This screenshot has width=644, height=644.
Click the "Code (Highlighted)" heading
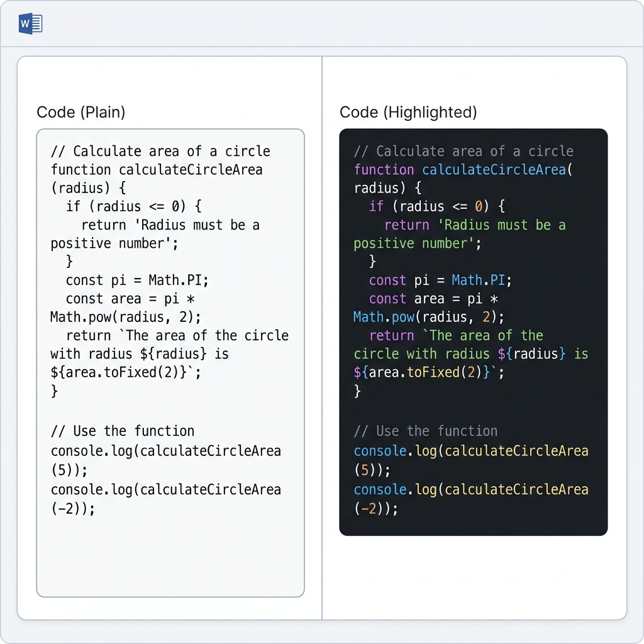408,113
